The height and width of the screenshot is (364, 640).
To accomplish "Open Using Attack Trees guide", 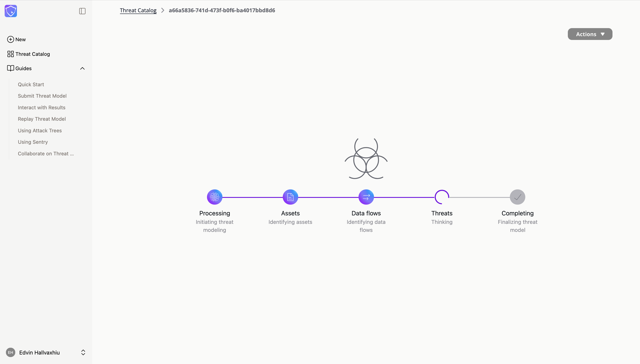I will pos(40,130).
